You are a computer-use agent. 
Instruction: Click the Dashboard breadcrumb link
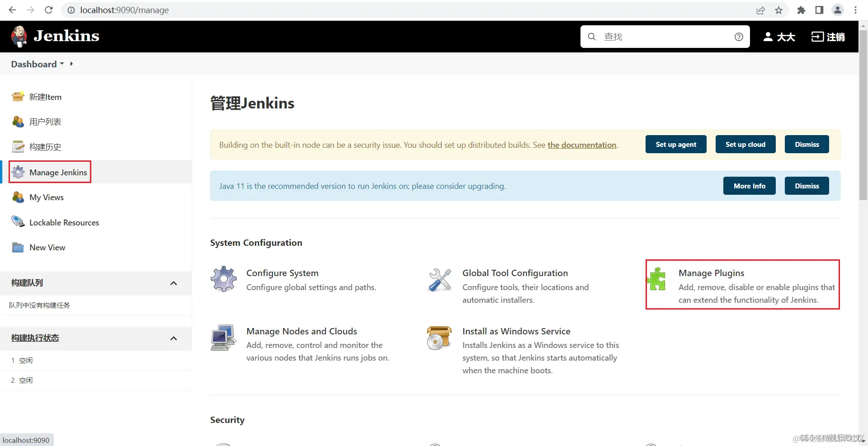tap(34, 64)
